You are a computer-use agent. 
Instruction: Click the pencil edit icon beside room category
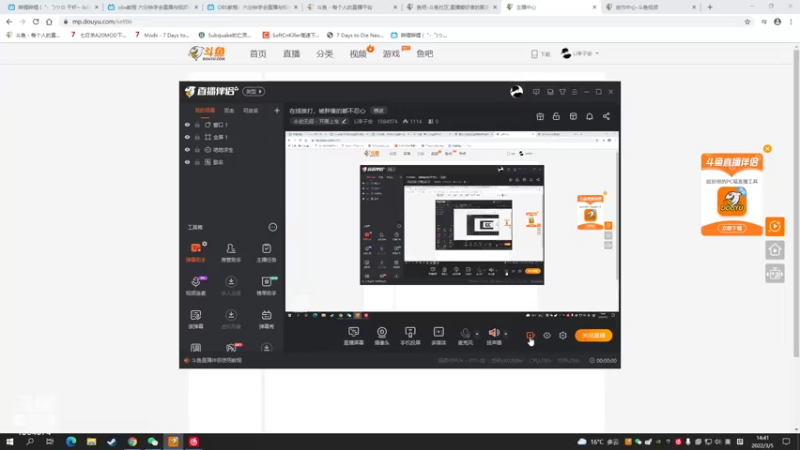click(x=344, y=121)
